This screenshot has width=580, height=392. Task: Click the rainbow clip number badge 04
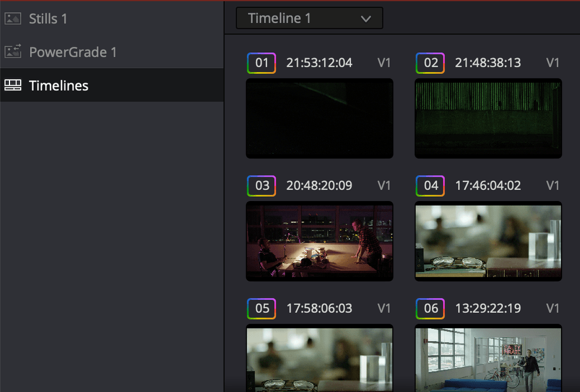430,186
